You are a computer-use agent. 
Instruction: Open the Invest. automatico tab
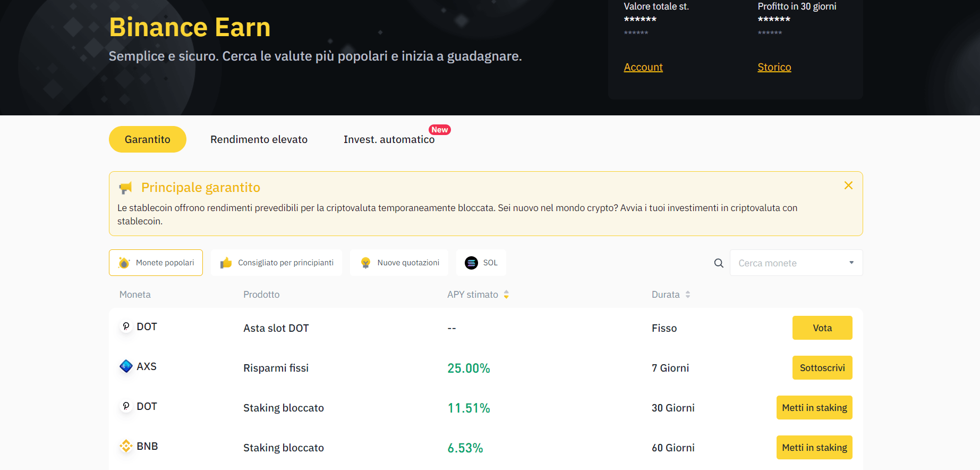click(x=389, y=139)
